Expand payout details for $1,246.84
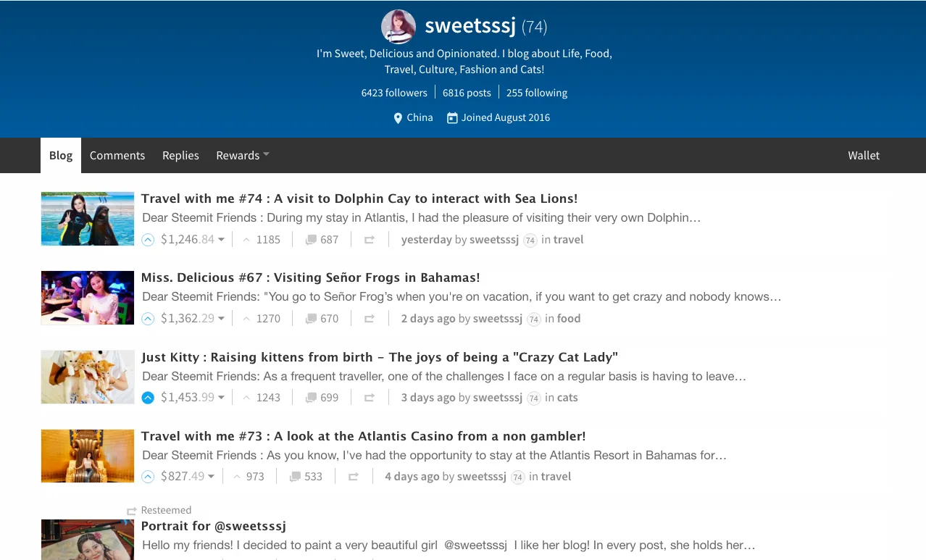Viewport: 926px width, 560px height. pyautogui.click(x=222, y=240)
